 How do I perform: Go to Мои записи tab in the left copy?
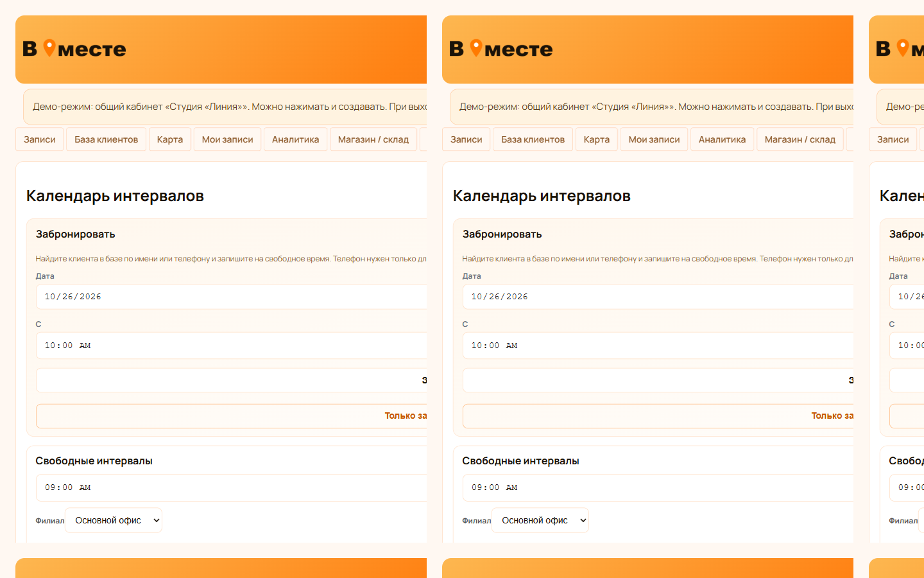click(x=228, y=139)
